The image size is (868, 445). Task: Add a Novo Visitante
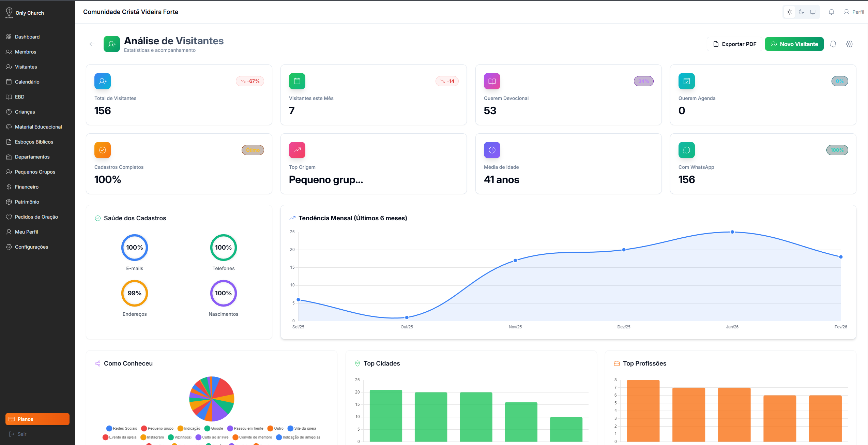coord(794,44)
